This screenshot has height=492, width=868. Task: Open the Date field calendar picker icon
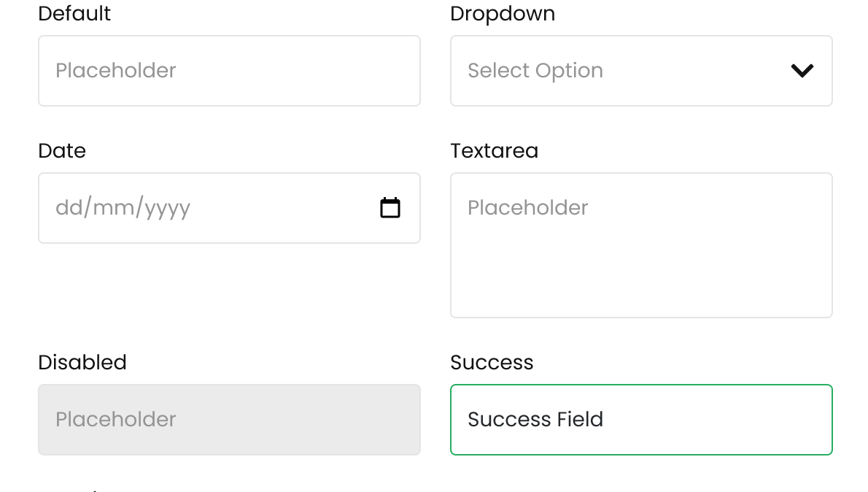[x=390, y=208]
